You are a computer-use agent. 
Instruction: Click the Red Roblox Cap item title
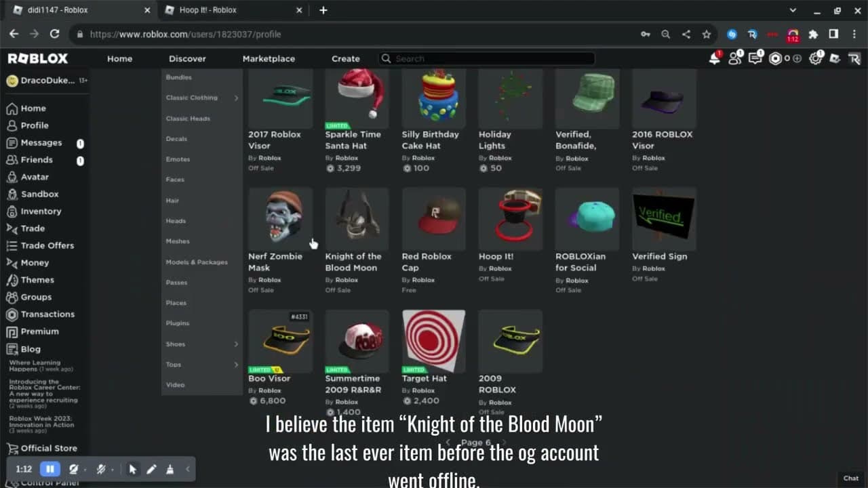(x=427, y=262)
